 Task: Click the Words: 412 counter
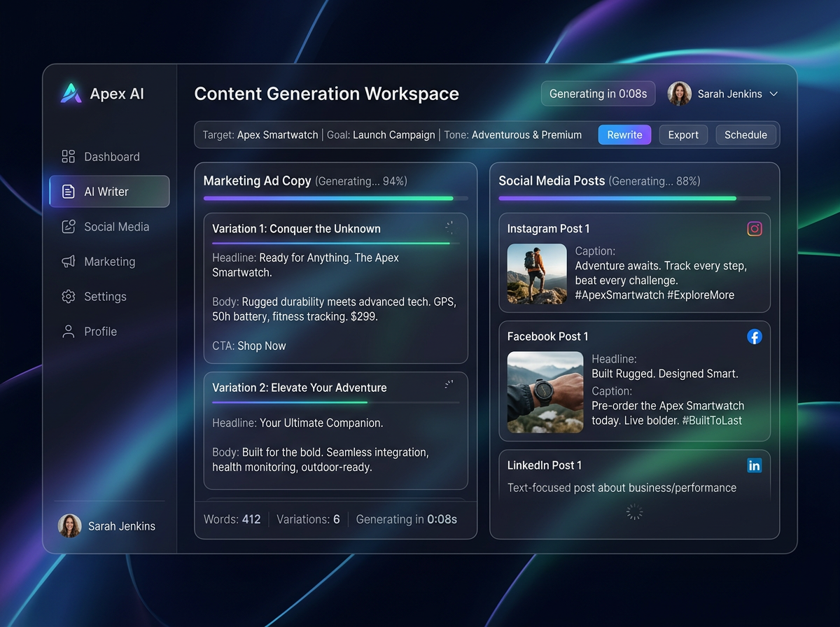[x=232, y=519]
